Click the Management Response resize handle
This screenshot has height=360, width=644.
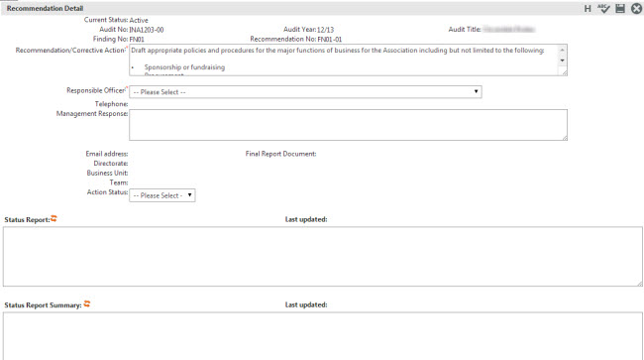click(565, 138)
